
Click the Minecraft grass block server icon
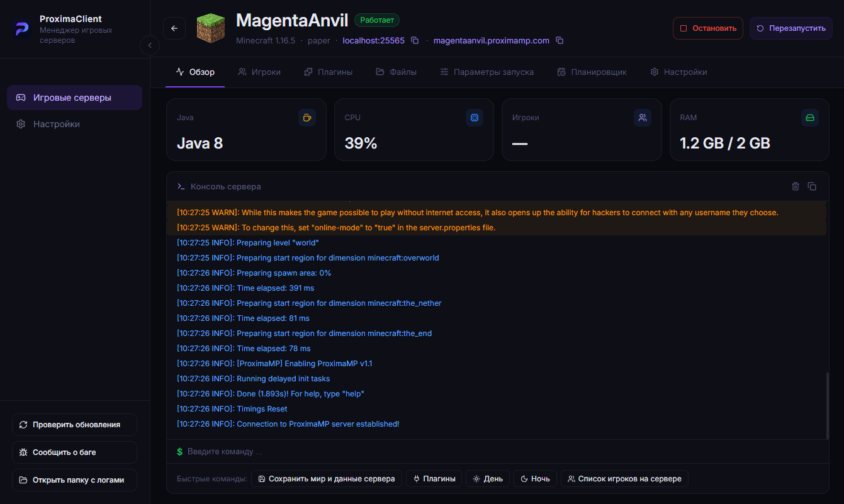pyautogui.click(x=211, y=28)
